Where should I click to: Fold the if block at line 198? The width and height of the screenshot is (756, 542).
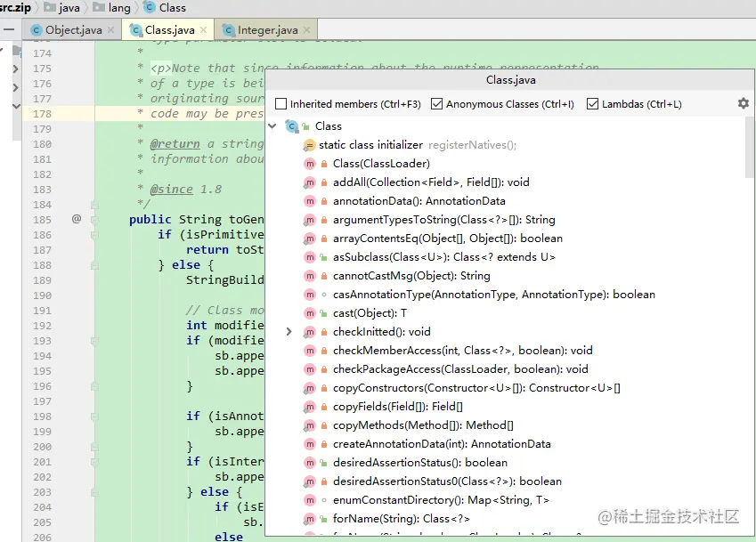(94, 417)
